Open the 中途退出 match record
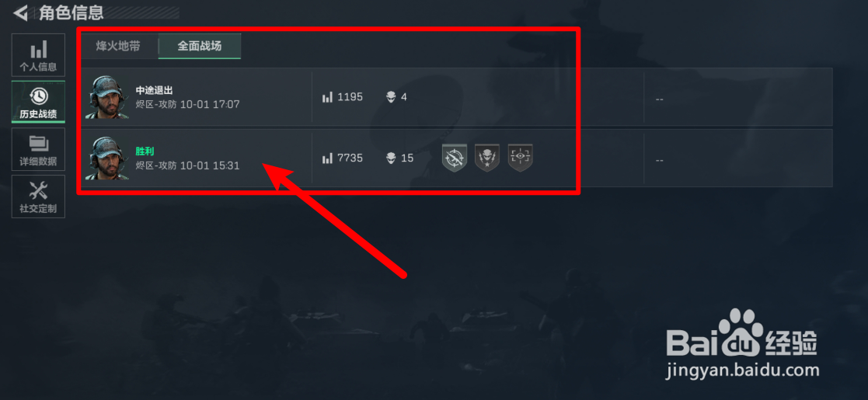Viewport: 868px width, 400px height. pos(456,97)
